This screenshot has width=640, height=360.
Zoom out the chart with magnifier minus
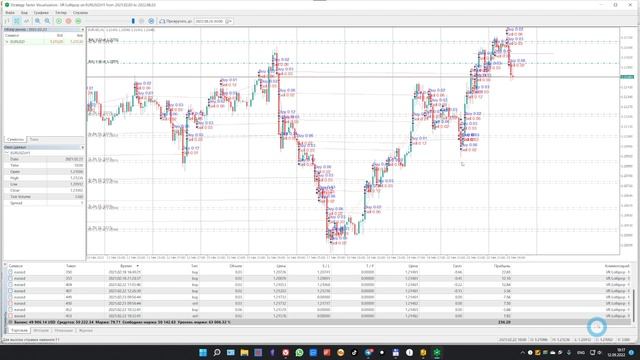[48, 21]
